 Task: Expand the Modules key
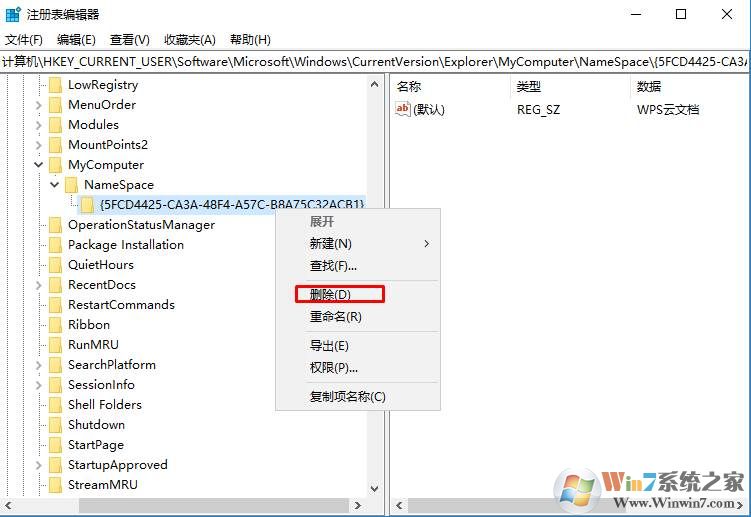point(39,125)
